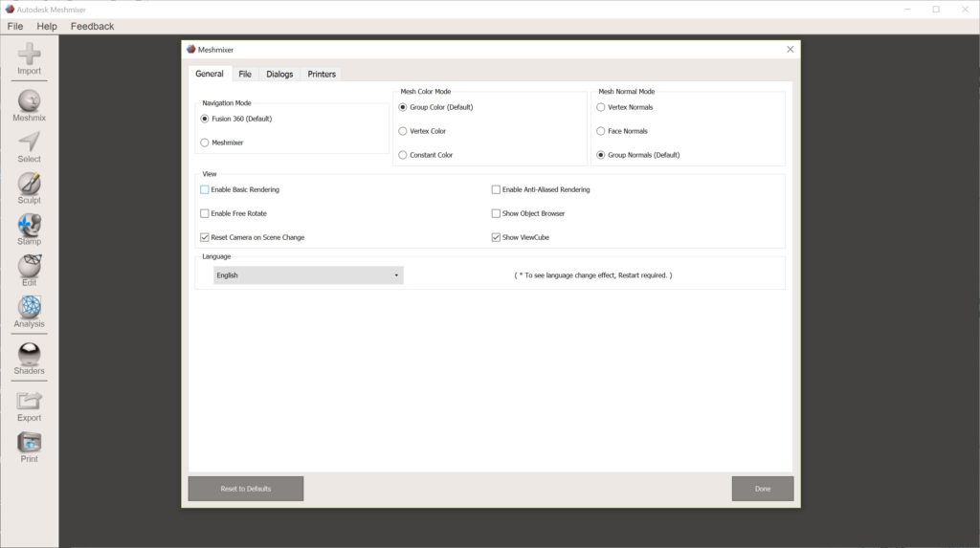Viewport: 980px width, 548px height.
Task: Open the Feedback menu
Action: [x=92, y=26]
